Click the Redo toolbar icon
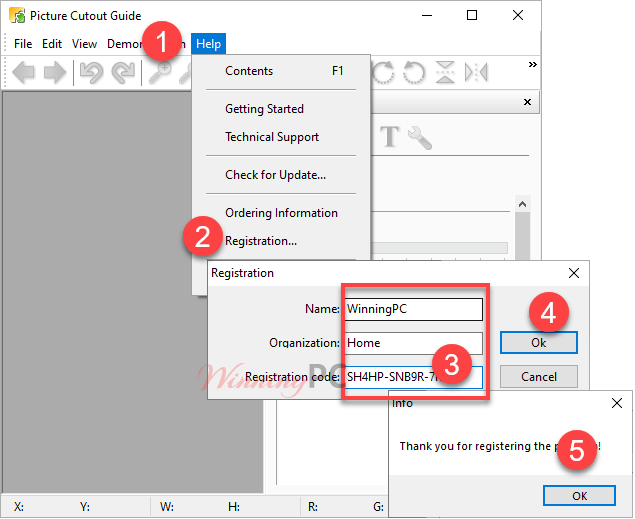 [x=123, y=73]
